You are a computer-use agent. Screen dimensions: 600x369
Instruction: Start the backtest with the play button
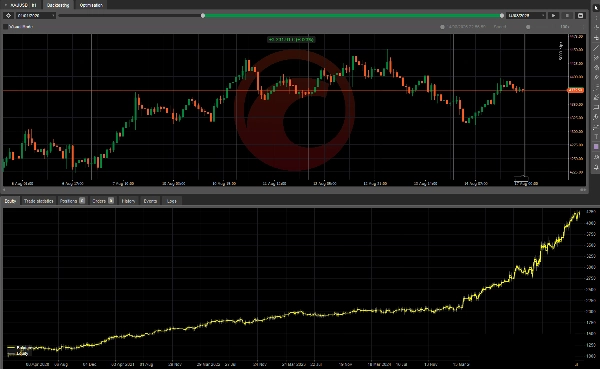[553, 15]
